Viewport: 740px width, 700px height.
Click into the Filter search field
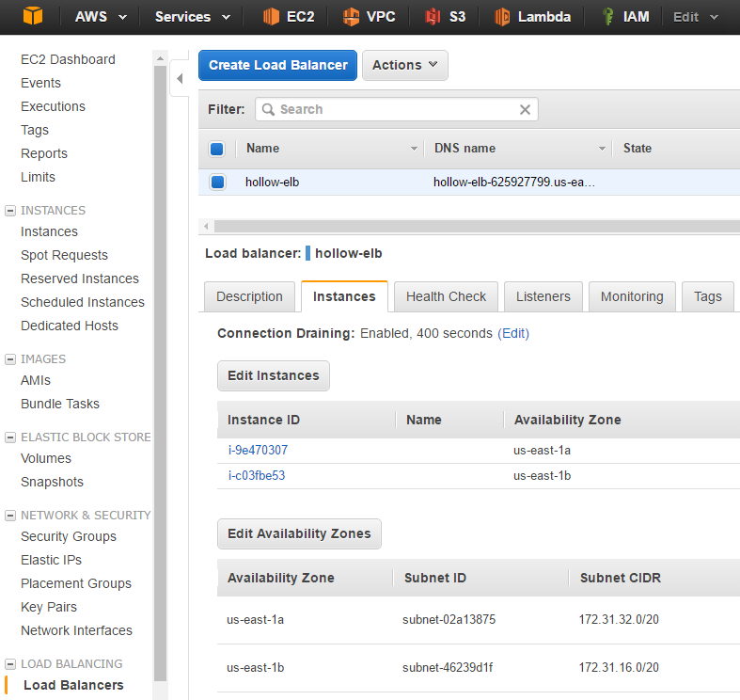tap(397, 109)
